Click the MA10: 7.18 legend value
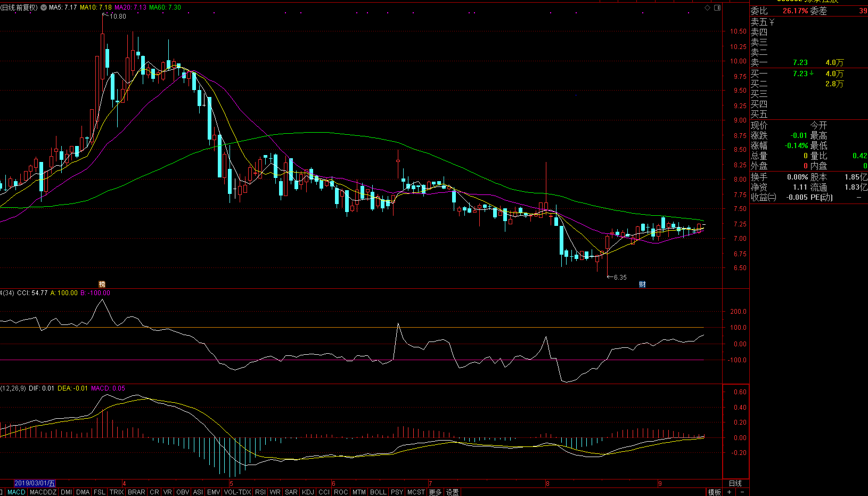This screenshot has width=868, height=496. [96, 7]
